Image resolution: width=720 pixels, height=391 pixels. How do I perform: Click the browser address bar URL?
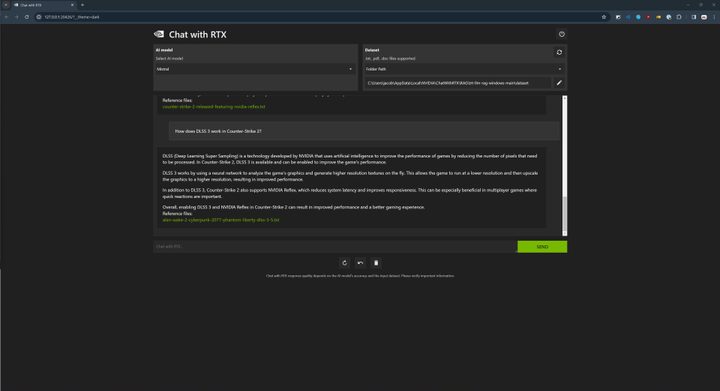point(72,17)
